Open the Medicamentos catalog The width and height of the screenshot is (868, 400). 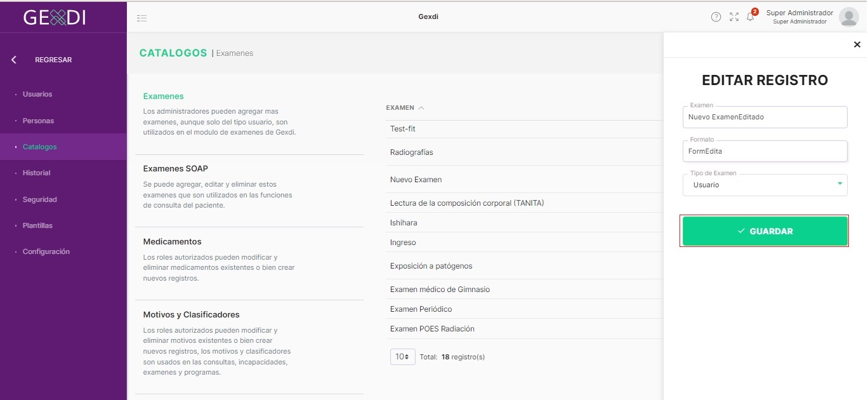point(173,242)
